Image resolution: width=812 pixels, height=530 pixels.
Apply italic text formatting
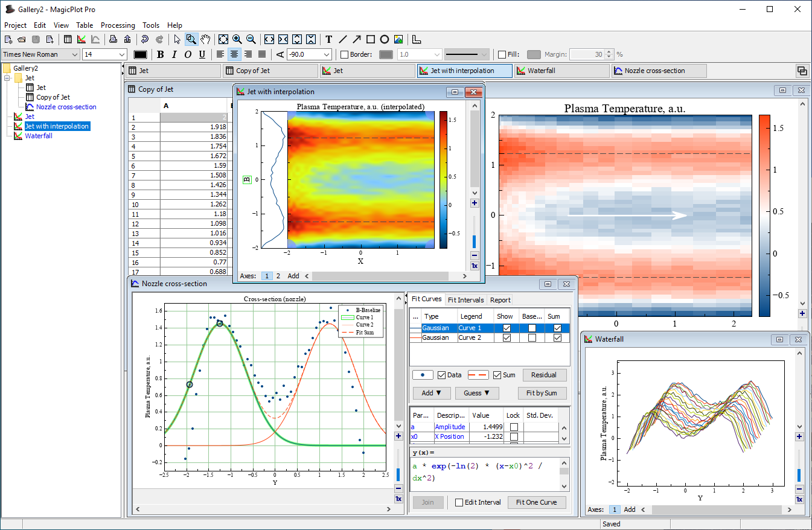tap(174, 54)
